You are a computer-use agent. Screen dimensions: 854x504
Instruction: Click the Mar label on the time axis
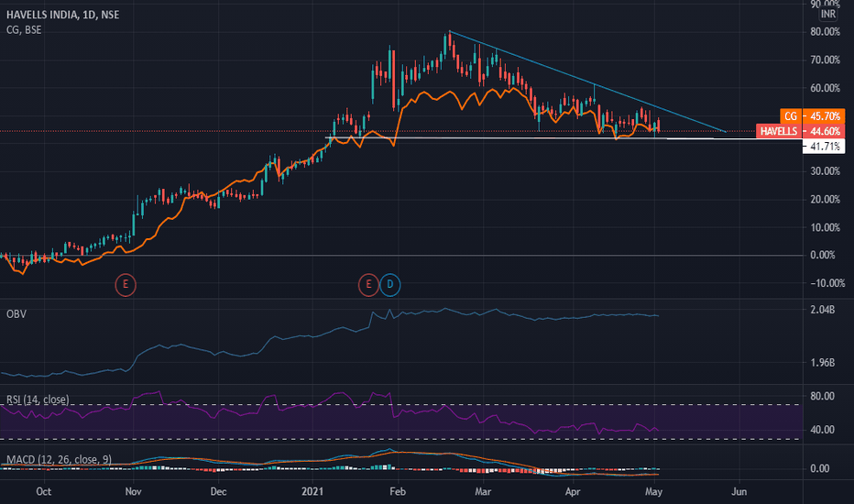[483, 491]
